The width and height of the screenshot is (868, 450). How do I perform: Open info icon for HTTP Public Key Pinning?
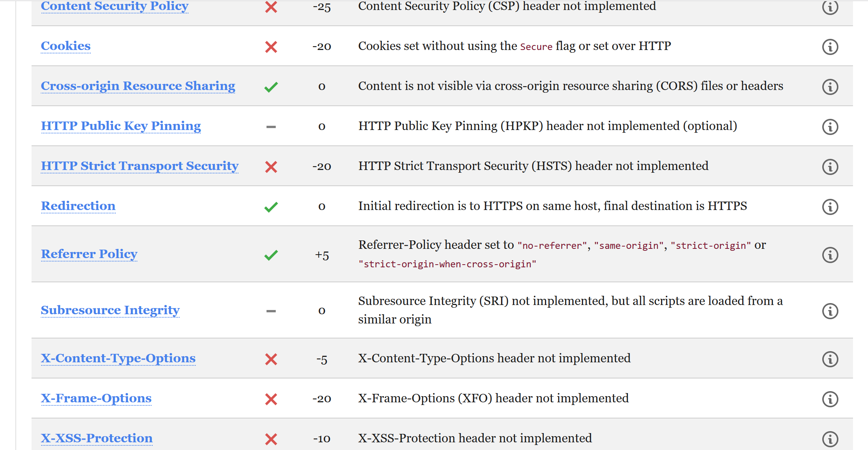tap(830, 127)
